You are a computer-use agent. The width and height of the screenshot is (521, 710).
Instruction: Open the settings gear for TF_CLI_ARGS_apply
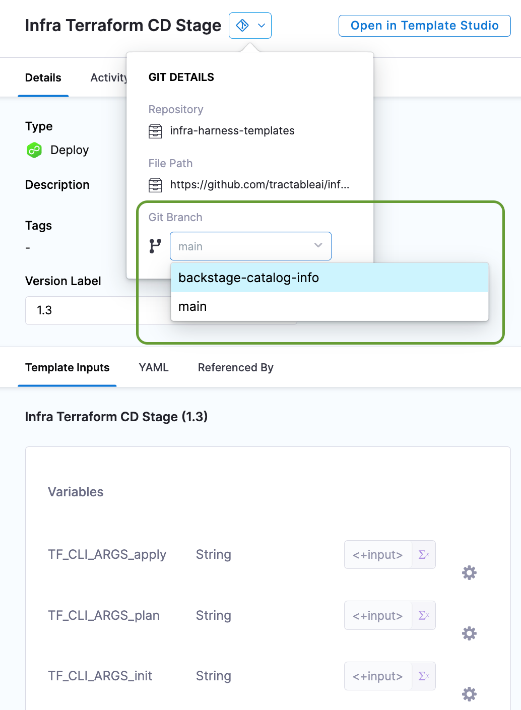pyautogui.click(x=469, y=573)
